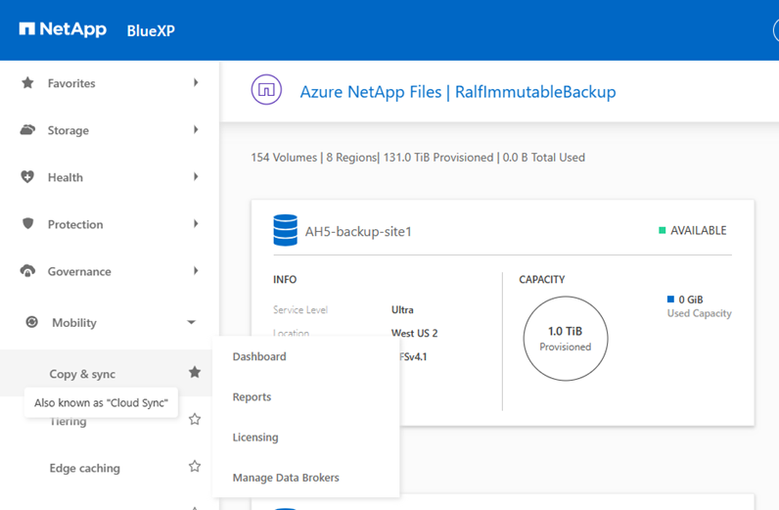Image resolution: width=779 pixels, height=510 pixels.
Task: Click the AH5-backup-site1 database icon
Action: [285, 231]
